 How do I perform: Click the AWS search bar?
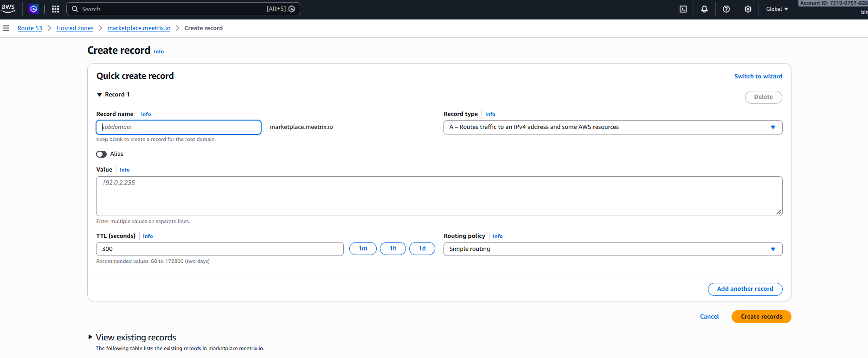[x=184, y=9]
